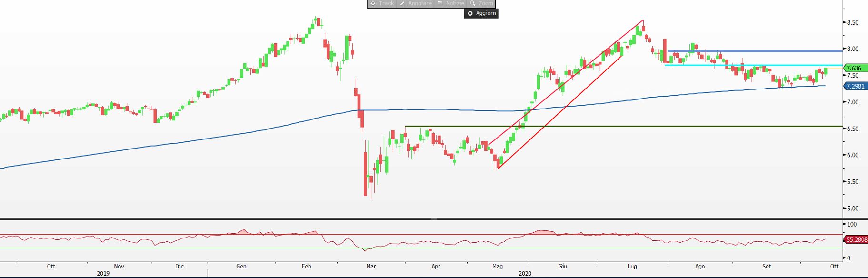Select the cyan horizontal line near 7.70
The image size is (868, 278).
click(754, 65)
